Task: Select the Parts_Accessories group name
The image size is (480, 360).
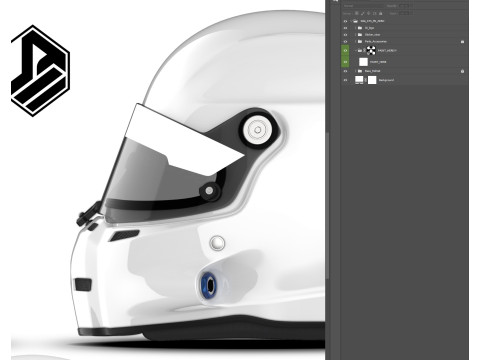Action: [x=376, y=41]
